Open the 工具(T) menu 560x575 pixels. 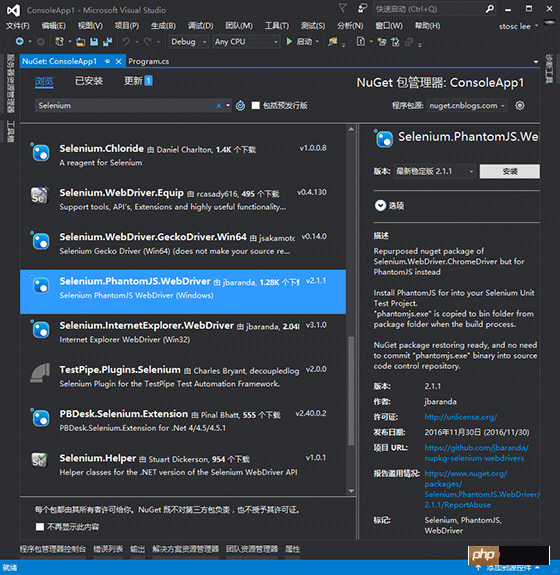tap(277, 26)
